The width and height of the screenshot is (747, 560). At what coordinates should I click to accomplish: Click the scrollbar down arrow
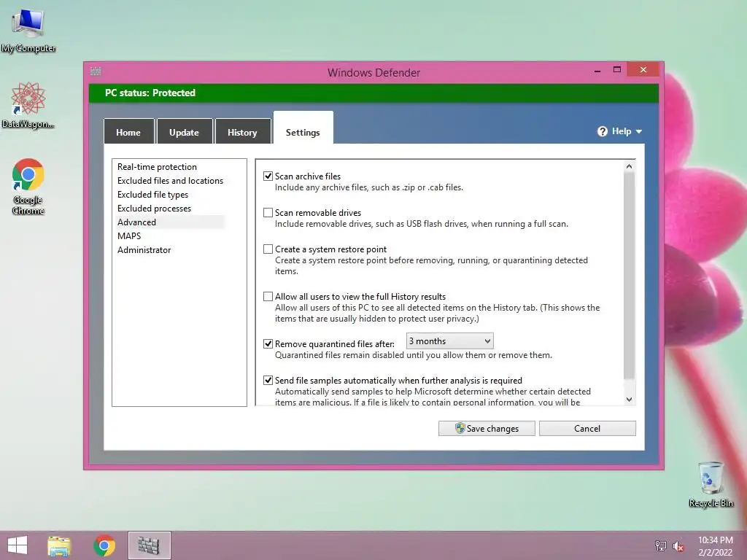(629, 400)
